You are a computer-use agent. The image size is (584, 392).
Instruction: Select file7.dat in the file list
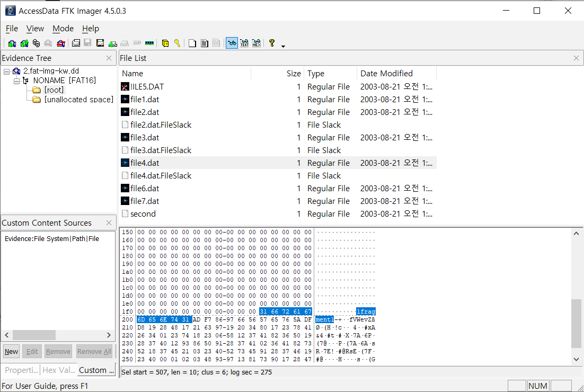(145, 201)
